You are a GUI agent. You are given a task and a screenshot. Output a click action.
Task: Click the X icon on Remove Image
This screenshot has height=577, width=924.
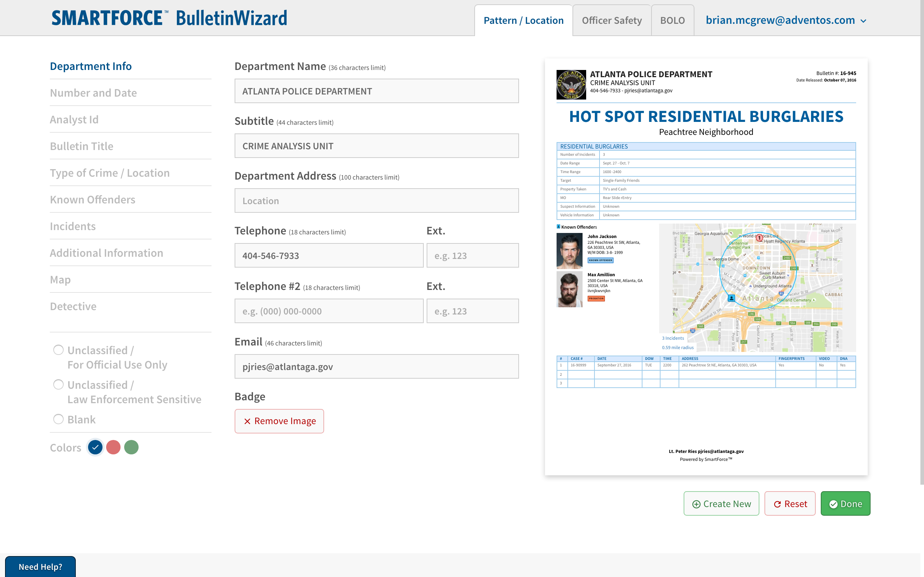pos(247,421)
